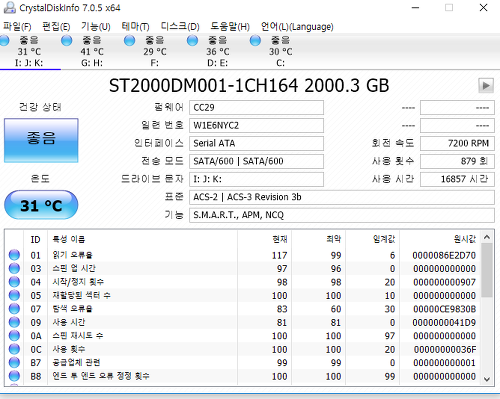Click the drive letter field I: J: K:

pyautogui.click(x=256, y=179)
